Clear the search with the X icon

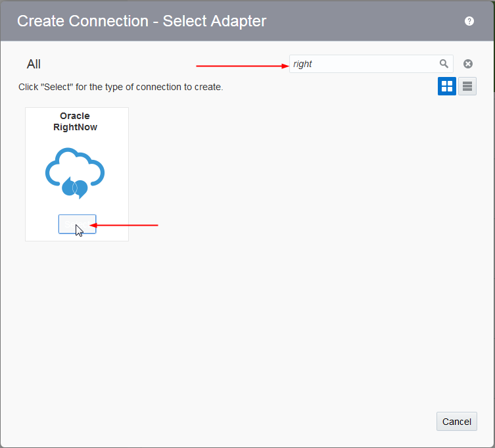(468, 64)
